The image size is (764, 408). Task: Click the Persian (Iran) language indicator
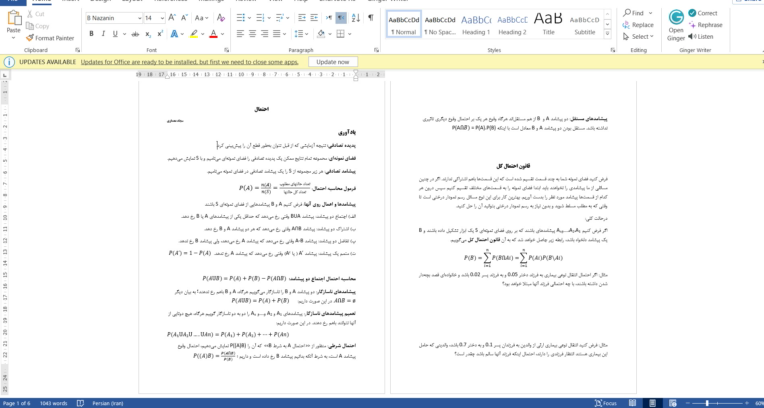109,403
